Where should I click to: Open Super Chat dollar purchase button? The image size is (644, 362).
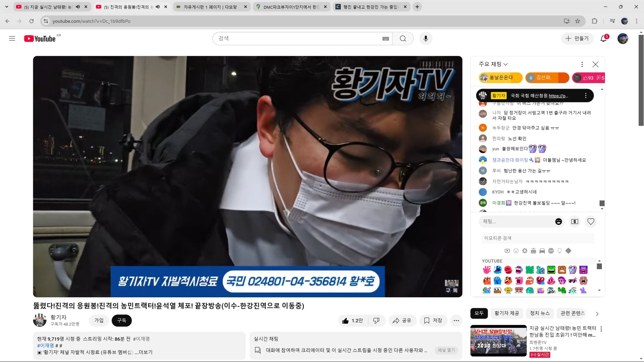(x=575, y=221)
